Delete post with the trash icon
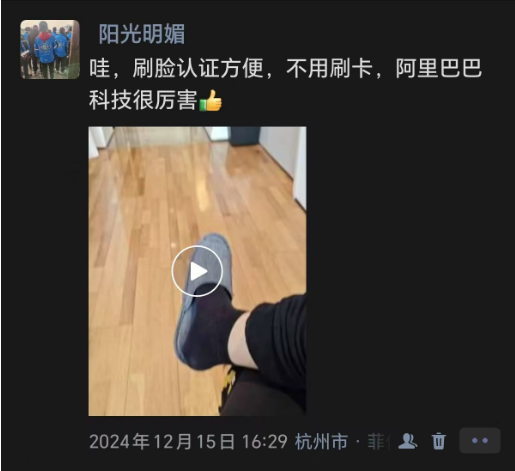This screenshot has height=471, width=515. pos(438,441)
